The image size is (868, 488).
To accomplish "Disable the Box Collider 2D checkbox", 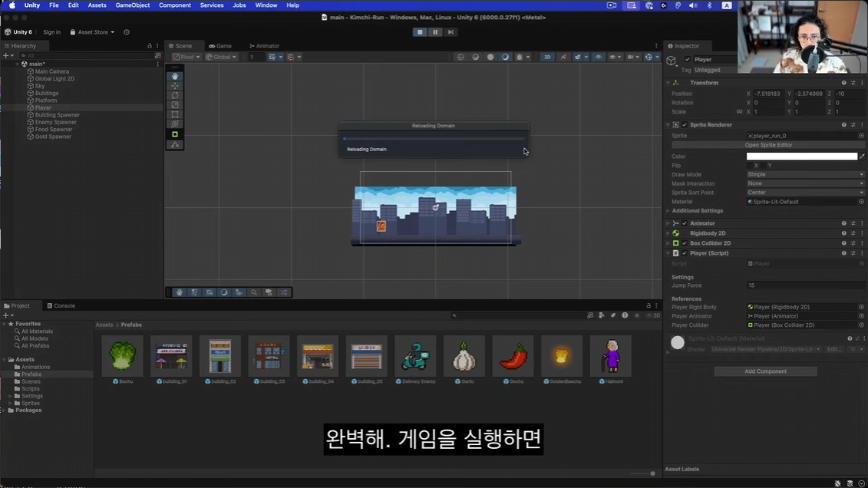I will (x=685, y=243).
